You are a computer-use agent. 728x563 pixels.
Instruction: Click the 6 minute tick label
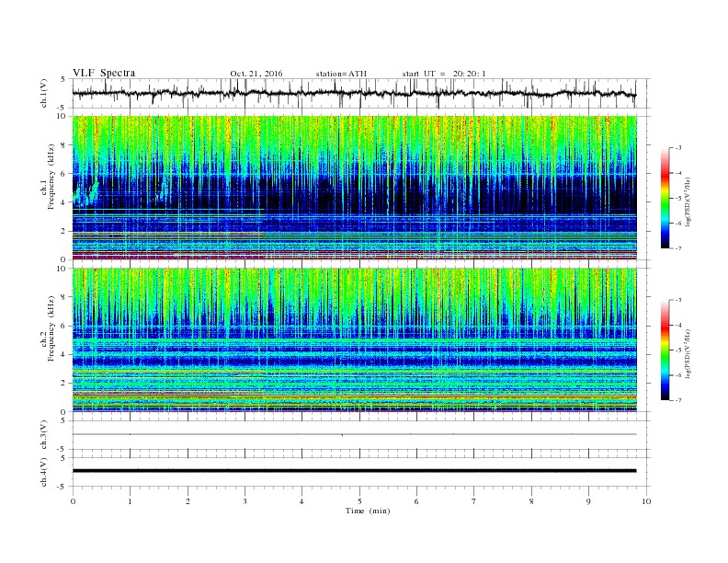[x=416, y=501]
